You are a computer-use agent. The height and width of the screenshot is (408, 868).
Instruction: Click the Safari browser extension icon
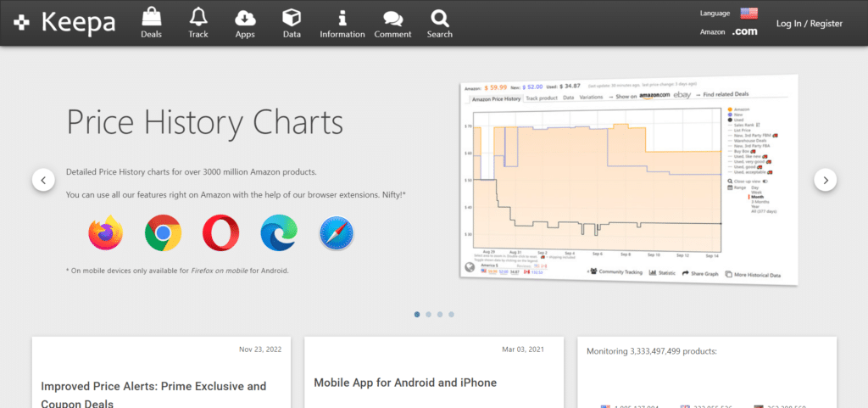[x=337, y=233]
